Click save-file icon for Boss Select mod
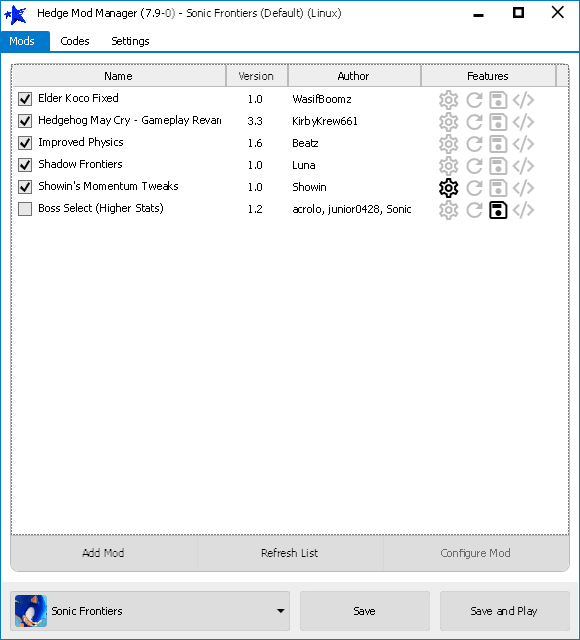This screenshot has width=580, height=640. [498, 210]
